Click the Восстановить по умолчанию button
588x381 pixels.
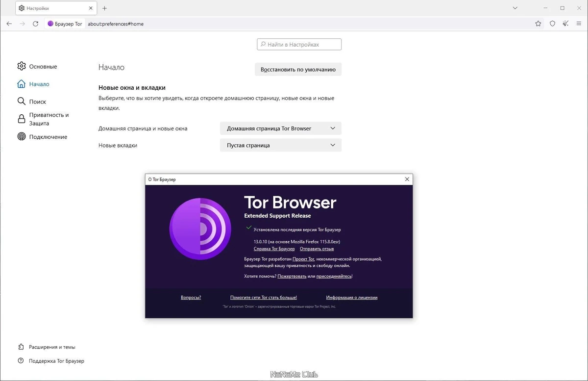298,70
